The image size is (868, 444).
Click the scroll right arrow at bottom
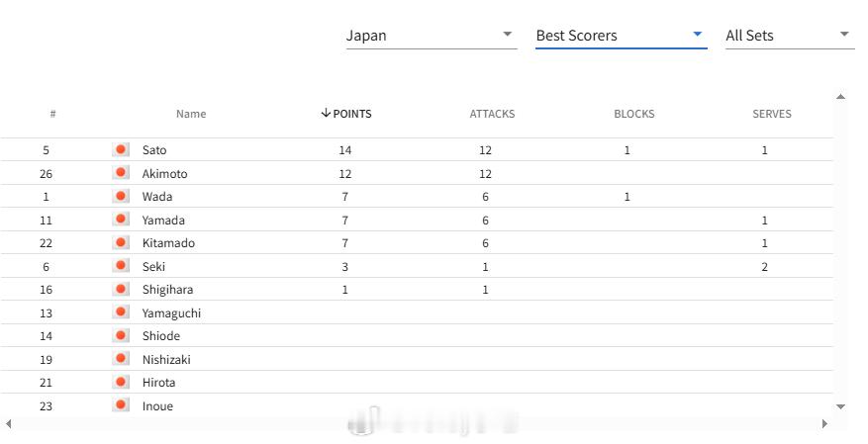pyautogui.click(x=824, y=423)
